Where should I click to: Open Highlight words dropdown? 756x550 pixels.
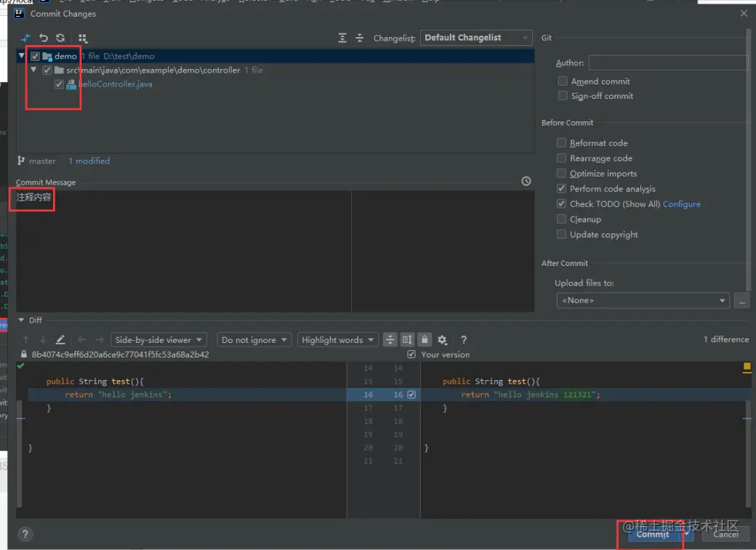337,340
